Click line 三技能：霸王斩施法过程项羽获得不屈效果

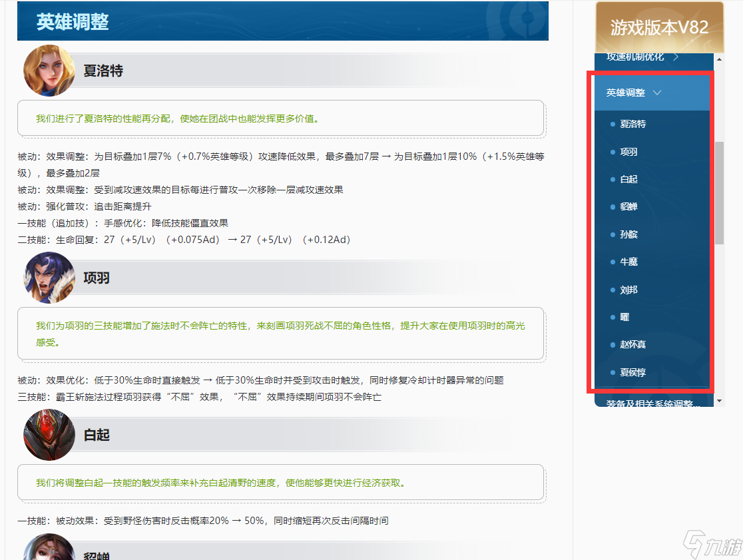(200, 397)
